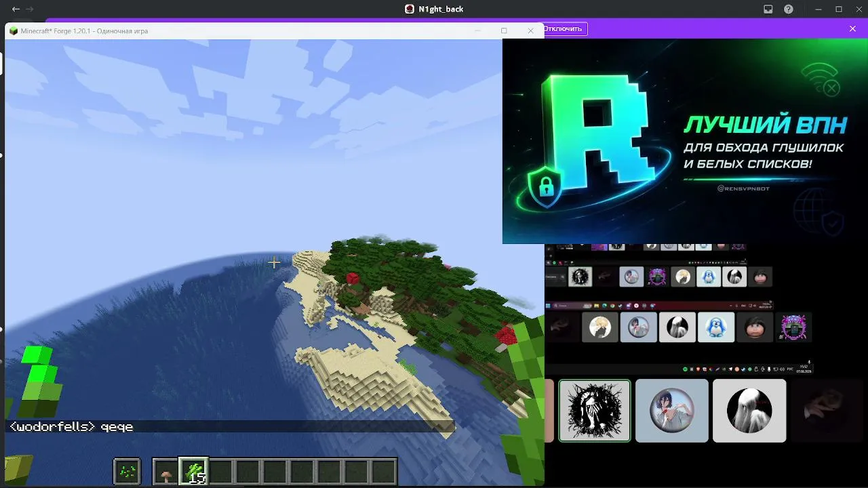868x488 pixels.
Task: Select the last empty hotbar slot
Action: click(x=383, y=472)
